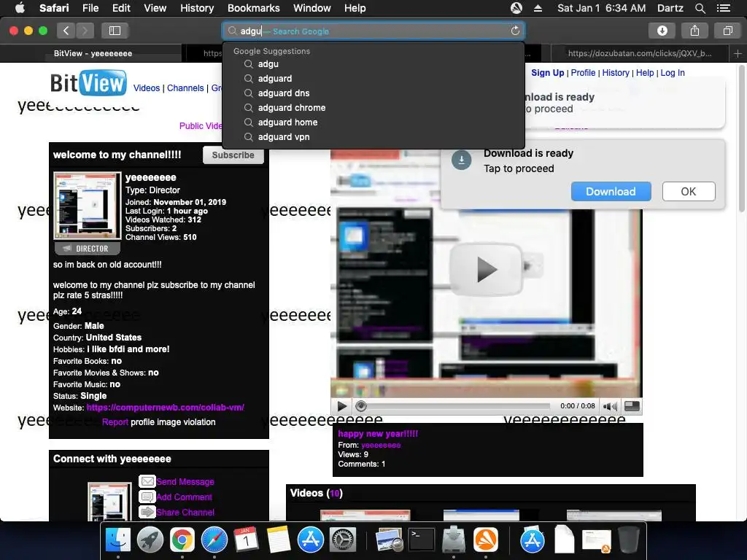The width and height of the screenshot is (747, 560).
Task: Open the computernewb.com/collab-vm website link
Action: tap(166, 408)
